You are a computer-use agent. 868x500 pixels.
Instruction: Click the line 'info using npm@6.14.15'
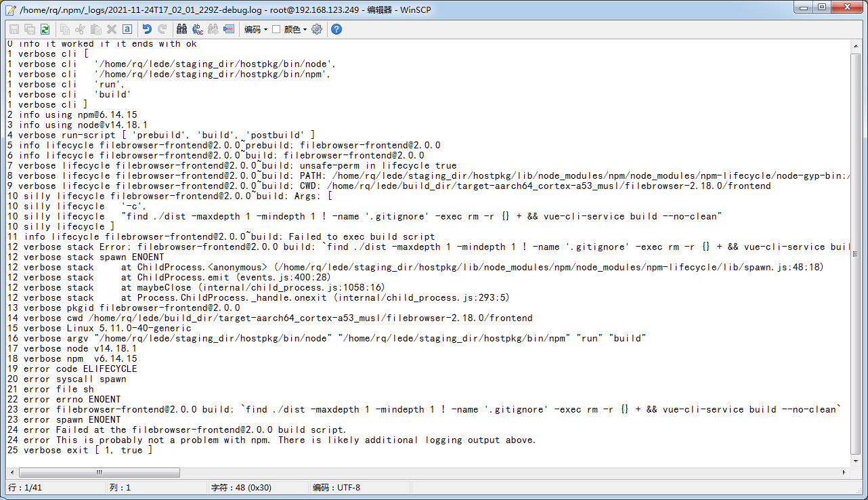(x=72, y=114)
